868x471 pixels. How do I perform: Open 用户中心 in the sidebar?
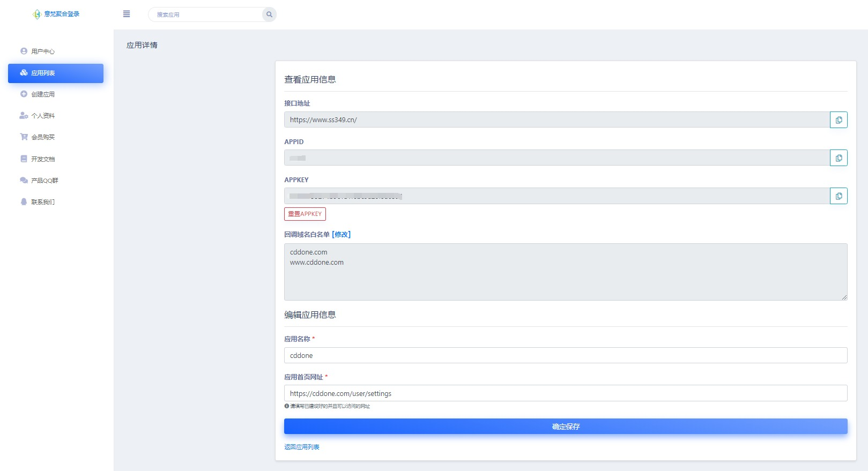(x=56, y=51)
